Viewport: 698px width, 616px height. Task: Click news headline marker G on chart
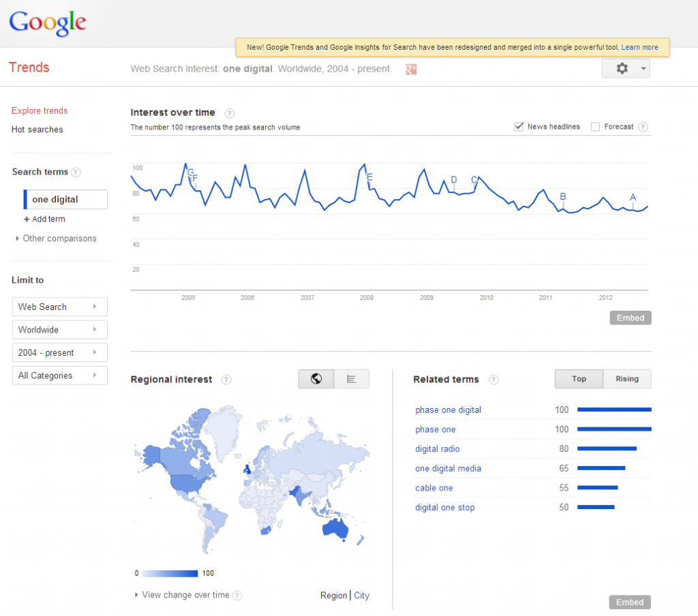pyautogui.click(x=190, y=172)
